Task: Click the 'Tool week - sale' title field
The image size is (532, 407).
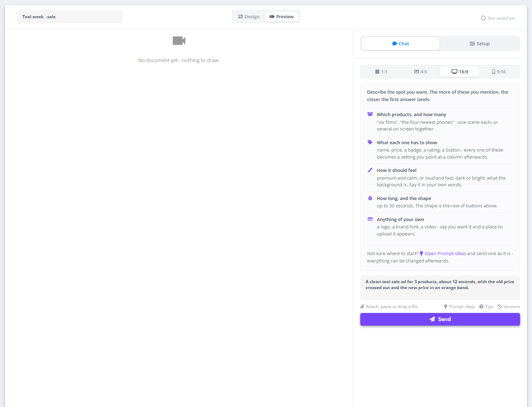Action: (70, 17)
